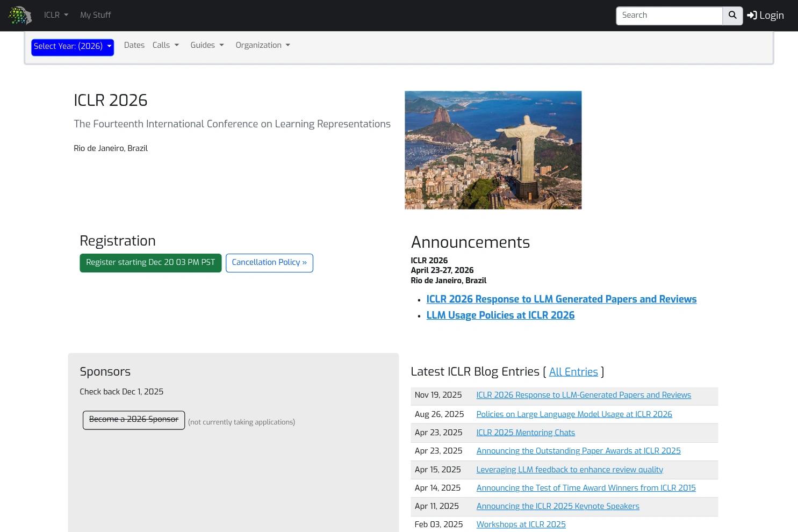
Task: Click the '(not currently taking applications)' note
Action: (x=241, y=422)
